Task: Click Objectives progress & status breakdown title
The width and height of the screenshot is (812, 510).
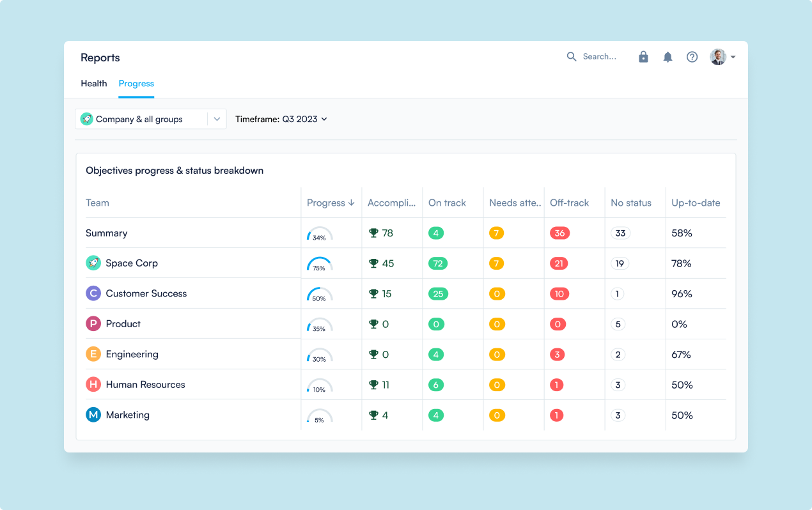Action: (x=175, y=171)
